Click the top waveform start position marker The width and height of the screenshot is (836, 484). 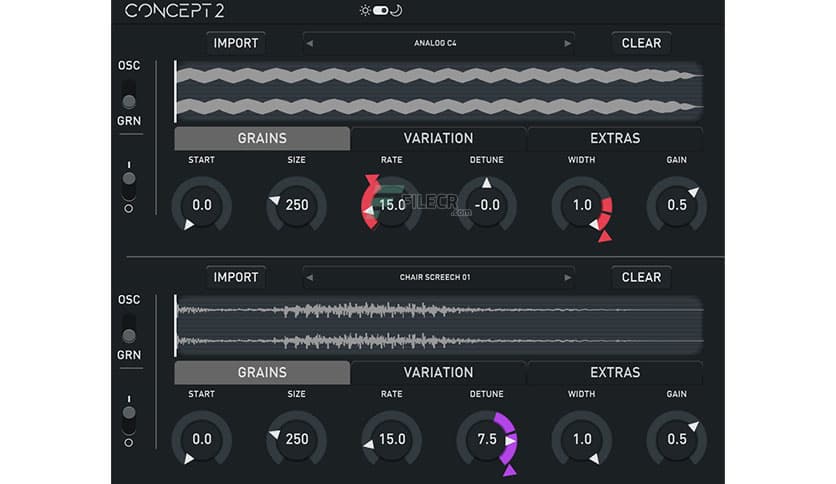click(175, 92)
